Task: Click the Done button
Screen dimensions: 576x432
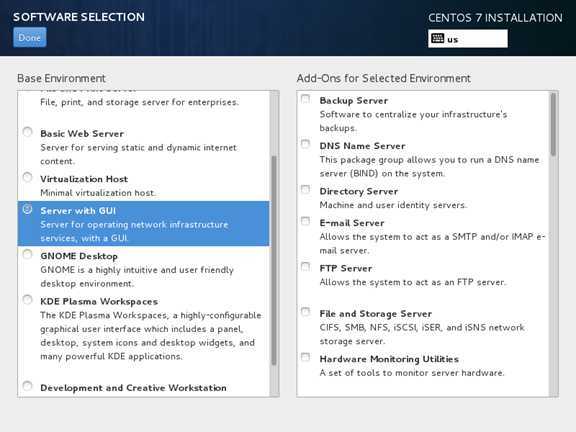Action: coord(30,37)
